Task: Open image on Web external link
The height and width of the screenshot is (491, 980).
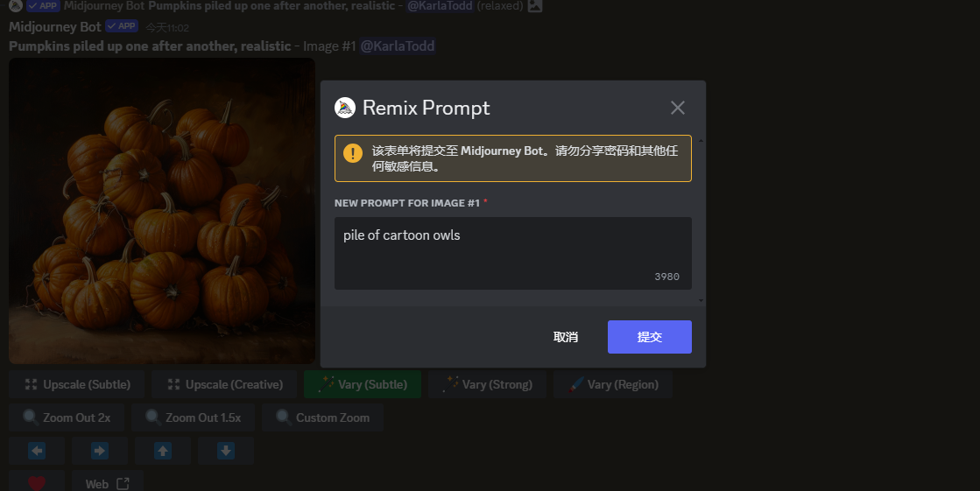Action: [108, 483]
